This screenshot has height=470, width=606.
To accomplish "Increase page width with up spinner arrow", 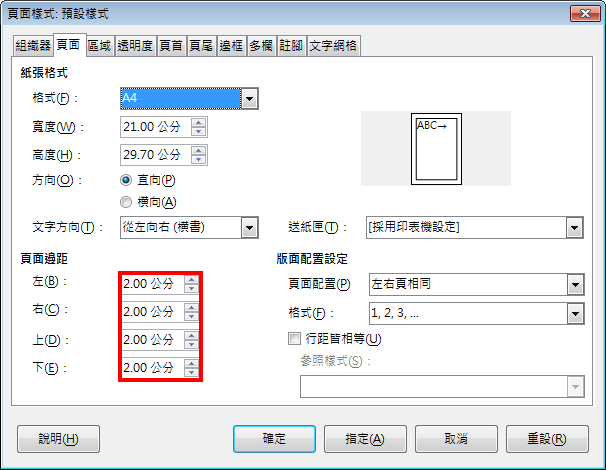I will (x=198, y=123).
